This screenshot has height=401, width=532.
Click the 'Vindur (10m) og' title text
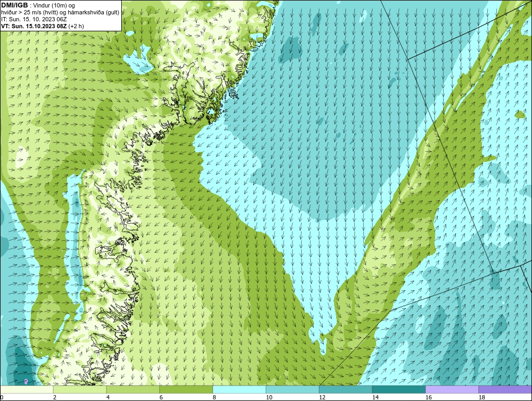tap(54, 5)
